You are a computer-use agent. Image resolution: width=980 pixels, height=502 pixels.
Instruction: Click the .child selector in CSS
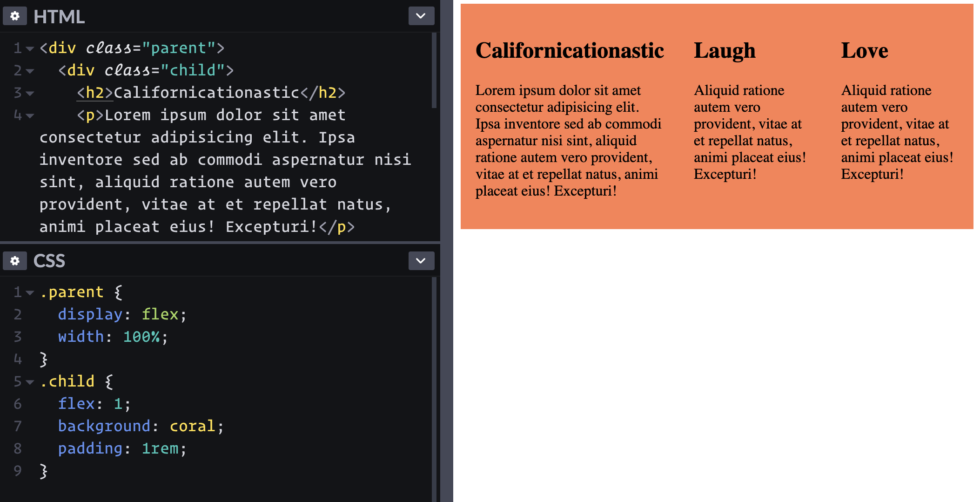[x=67, y=381]
